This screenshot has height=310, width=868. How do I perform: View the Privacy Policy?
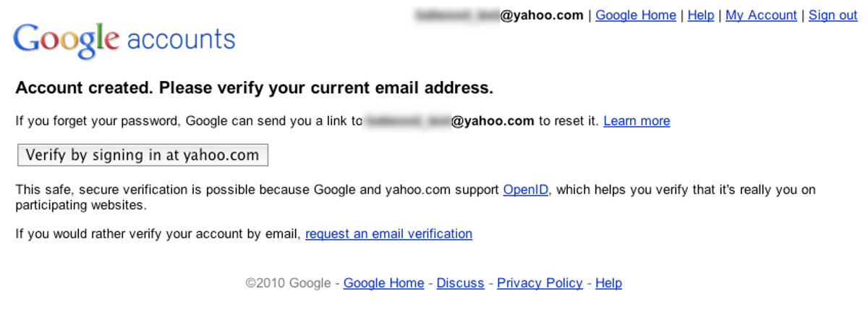pos(540,283)
